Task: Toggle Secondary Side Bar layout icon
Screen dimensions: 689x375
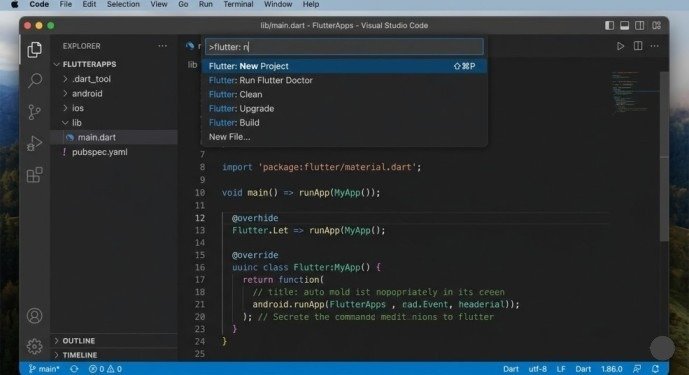Action: point(640,25)
